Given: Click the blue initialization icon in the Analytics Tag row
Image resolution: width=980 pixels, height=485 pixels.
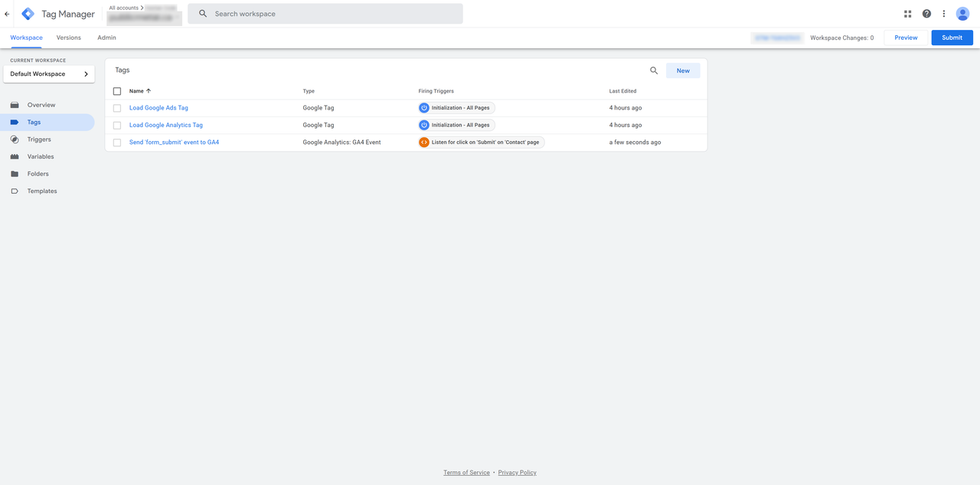Looking at the screenshot, I should point(424,125).
